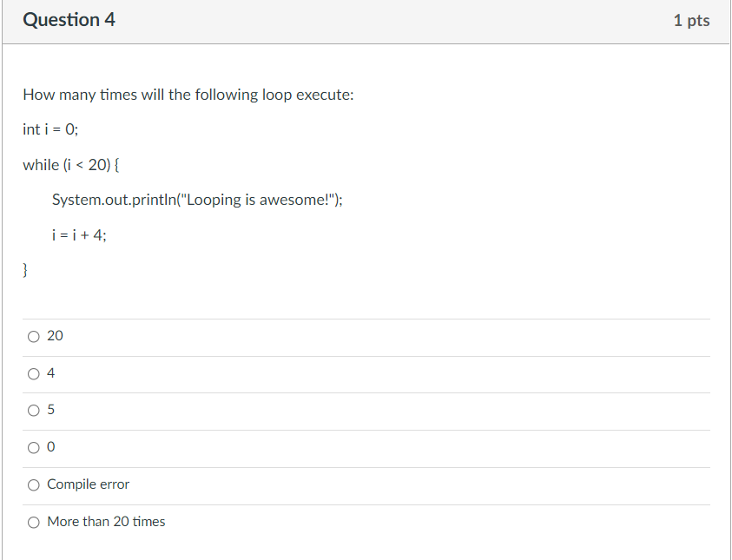Image resolution: width=732 pixels, height=560 pixels.
Task: Click the closing curly brace of loop
Action: coord(26,271)
